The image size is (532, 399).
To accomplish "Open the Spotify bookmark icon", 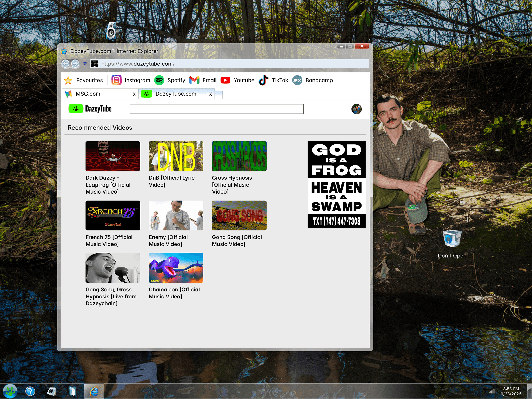I will [159, 80].
